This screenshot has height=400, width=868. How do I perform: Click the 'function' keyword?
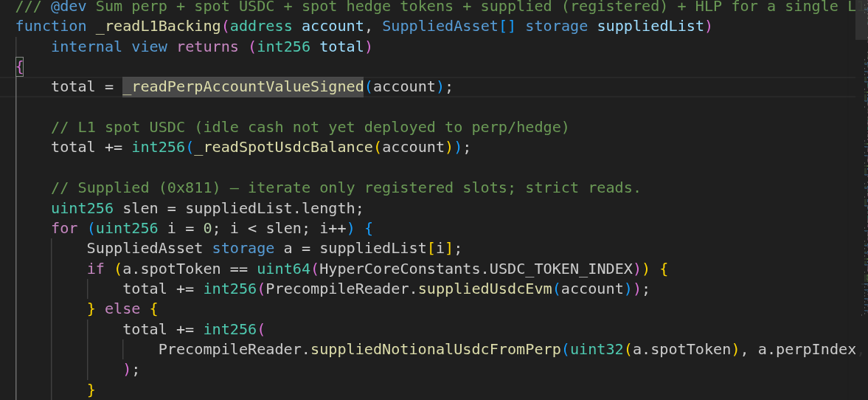tap(52, 26)
